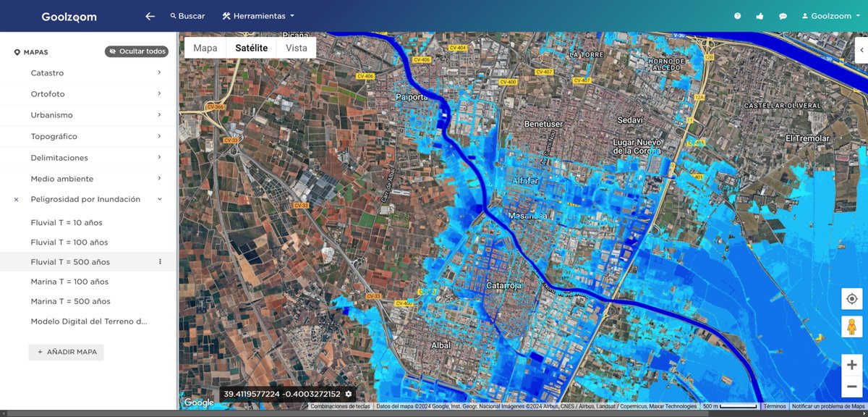Open the Buscar search
868x417 pixels.
[187, 16]
